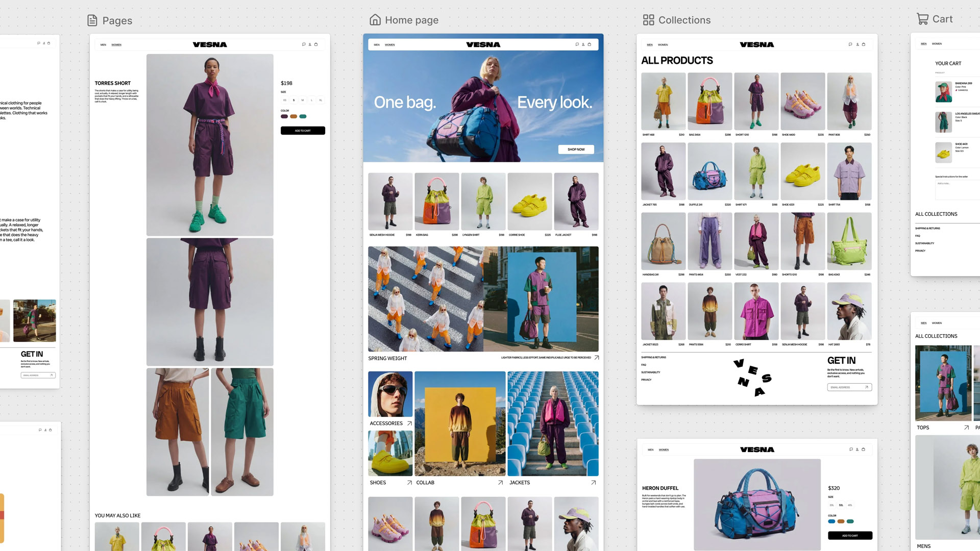Select 20L size on Heron Duffel page
The height and width of the screenshot is (551, 980).
[x=832, y=505]
